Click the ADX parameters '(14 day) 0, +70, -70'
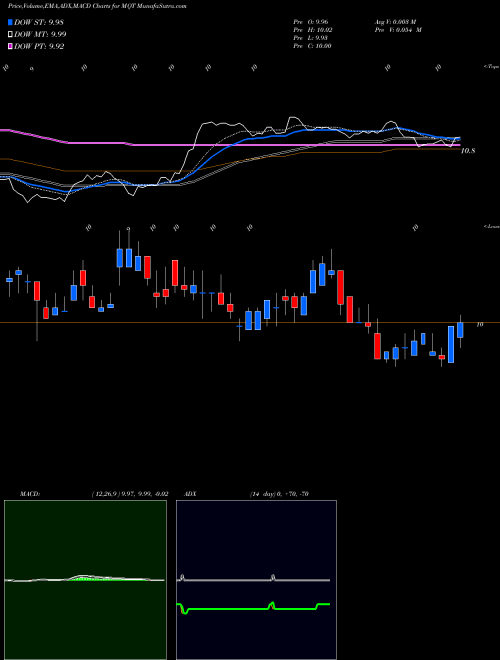 (279, 494)
